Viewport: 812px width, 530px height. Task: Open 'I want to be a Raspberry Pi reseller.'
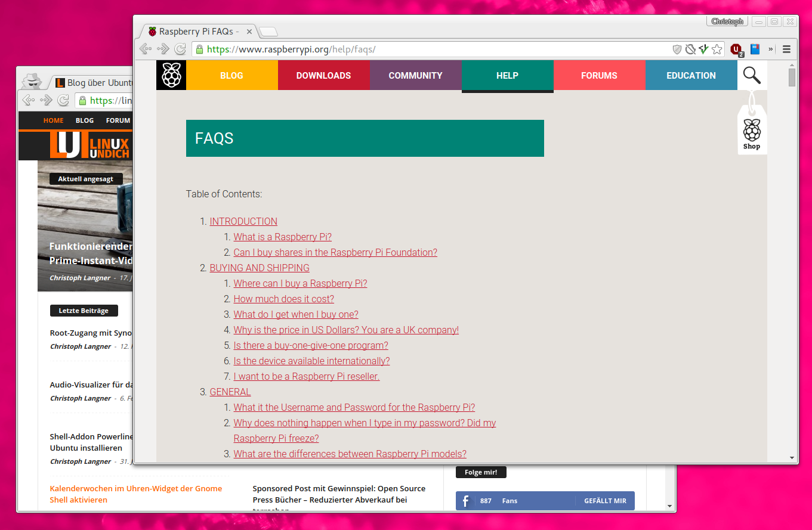307,376
